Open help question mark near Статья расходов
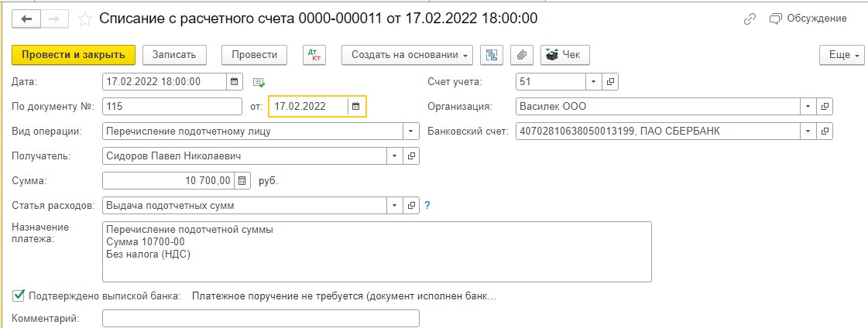The image size is (868, 328). point(427,205)
